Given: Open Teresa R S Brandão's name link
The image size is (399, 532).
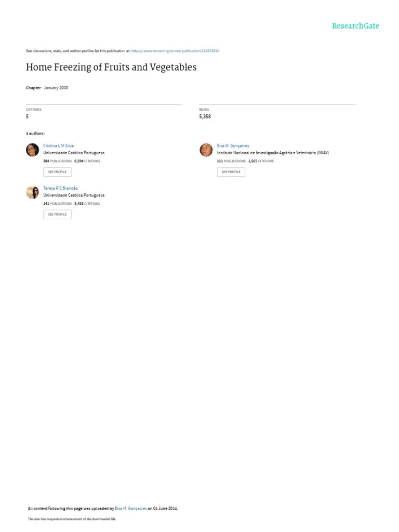Looking at the screenshot, I should tap(60, 188).
